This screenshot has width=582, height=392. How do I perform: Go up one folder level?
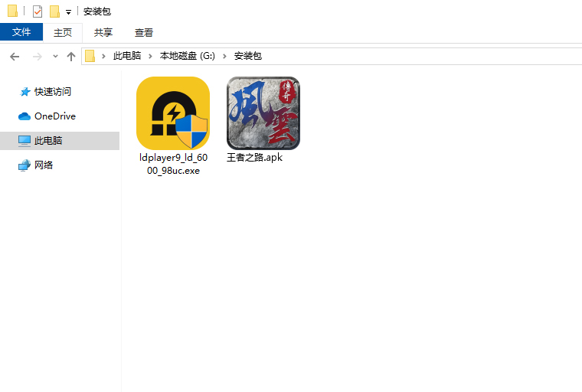click(x=71, y=57)
